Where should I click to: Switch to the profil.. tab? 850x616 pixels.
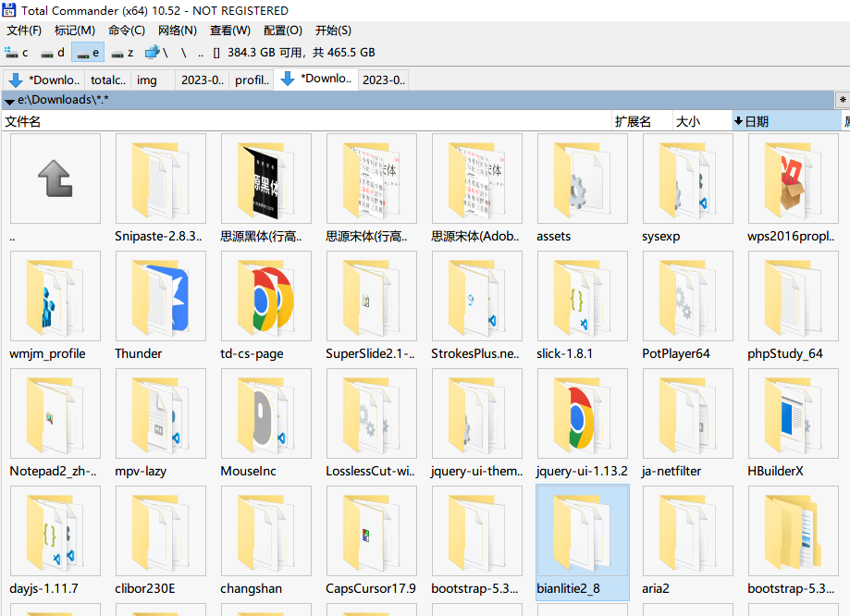coord(251,80)
